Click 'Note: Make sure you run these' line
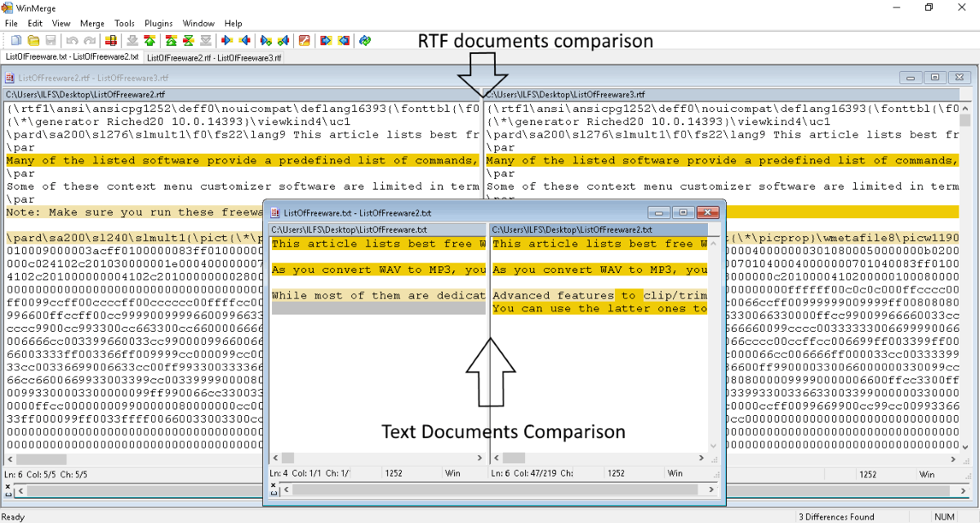Screen dimensions: 980x523 (135, 212)
